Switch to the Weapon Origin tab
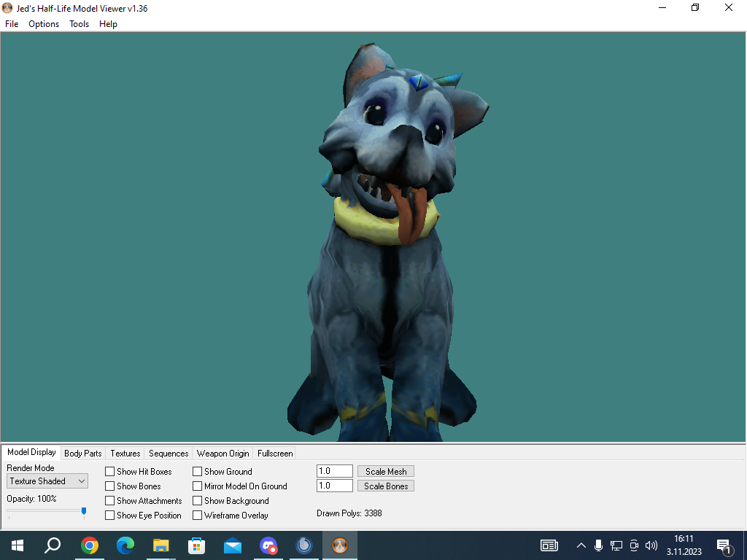The width and height of the screenshot is (747, 560). [223, 454]
